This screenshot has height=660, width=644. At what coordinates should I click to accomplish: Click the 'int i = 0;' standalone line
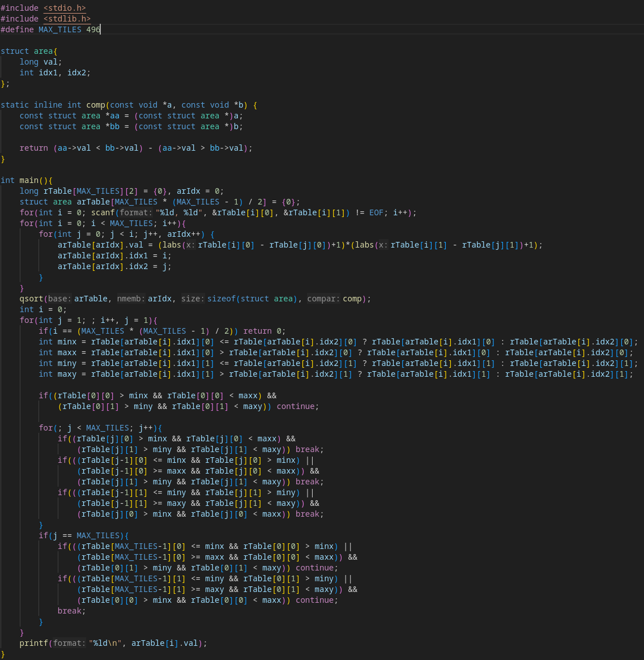click(x=44, y=309)
